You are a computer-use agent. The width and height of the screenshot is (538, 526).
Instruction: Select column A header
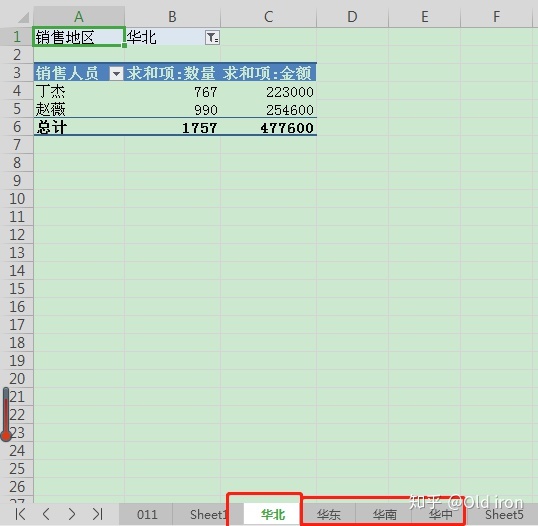tap(79, 16)
